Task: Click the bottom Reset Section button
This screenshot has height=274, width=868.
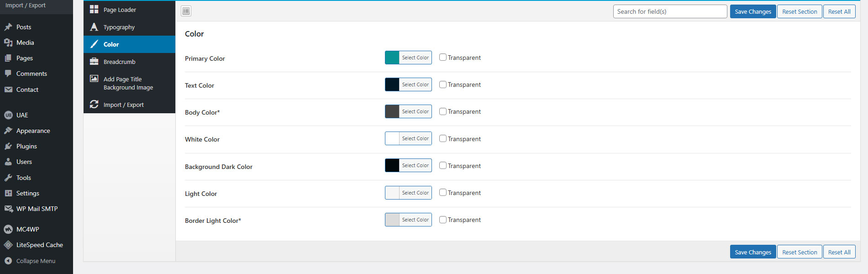Action: [799, 252]
